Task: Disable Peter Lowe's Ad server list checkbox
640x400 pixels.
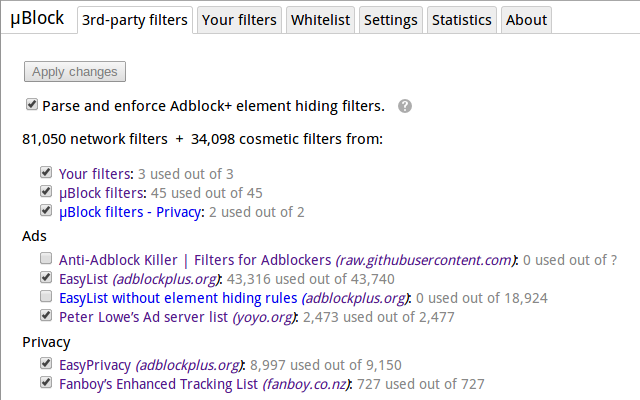Action: pos(46,317)
